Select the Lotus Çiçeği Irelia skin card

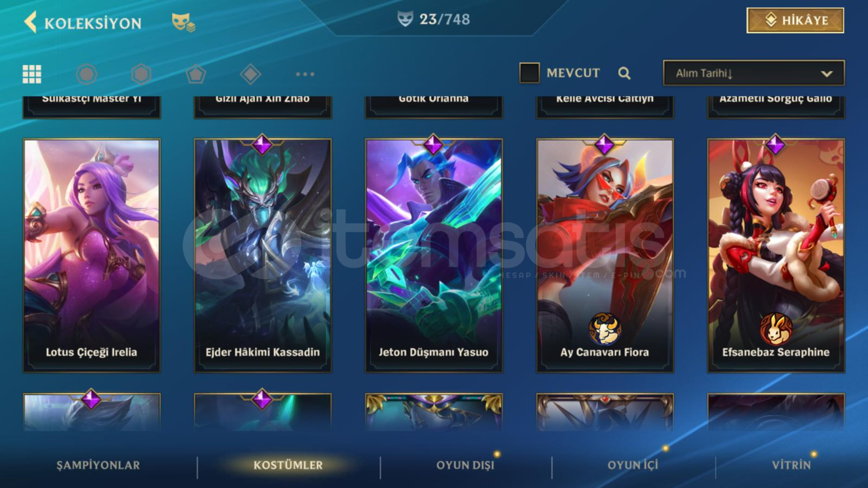click(x=92, y=255)
